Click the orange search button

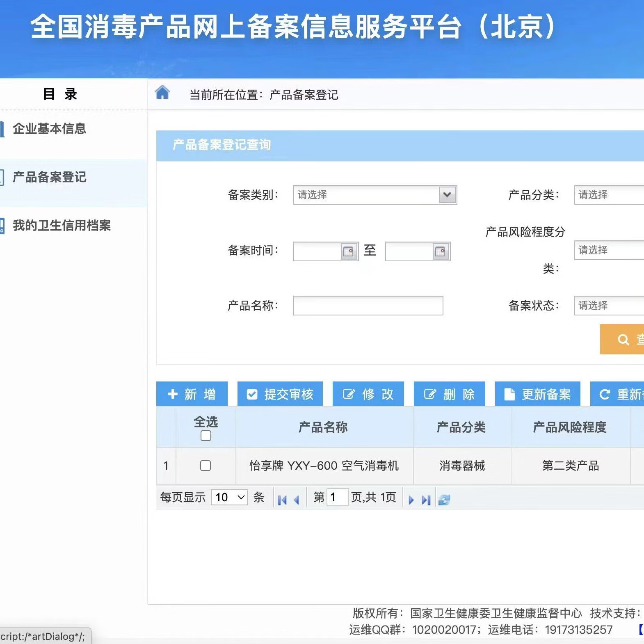point(622,339)
